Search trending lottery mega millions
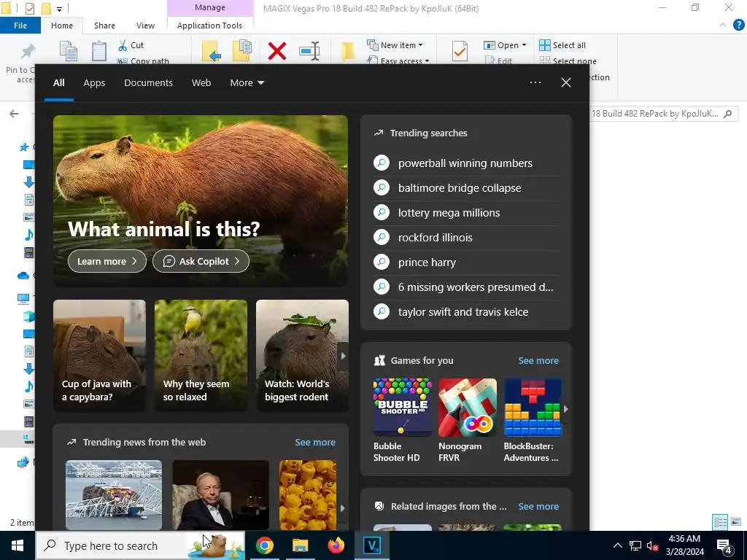 (x=466, y=212)
